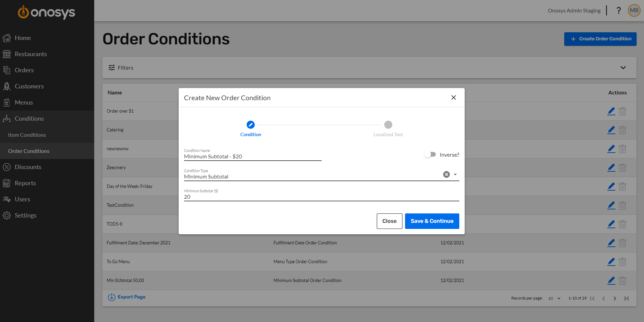
Task: Expand the Condition Type dropdown
Action: pyautogui.click(x=455, y=174)
